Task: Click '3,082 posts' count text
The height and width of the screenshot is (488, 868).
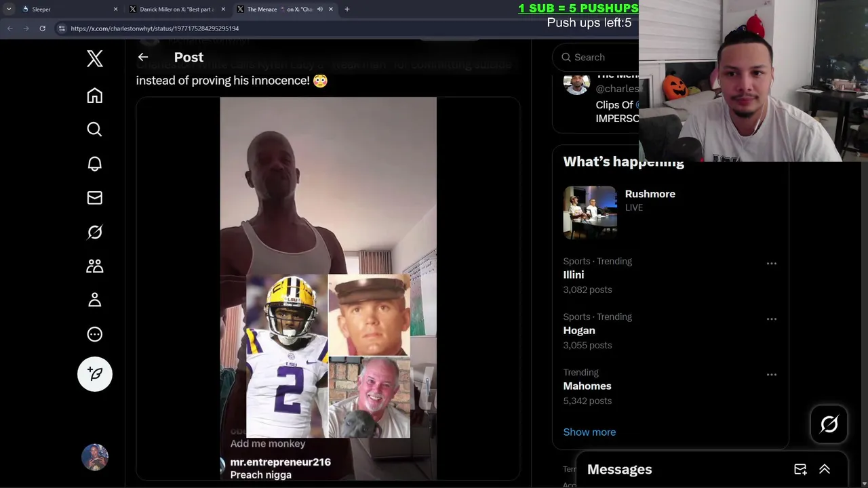Action: [x=587, y=289]
